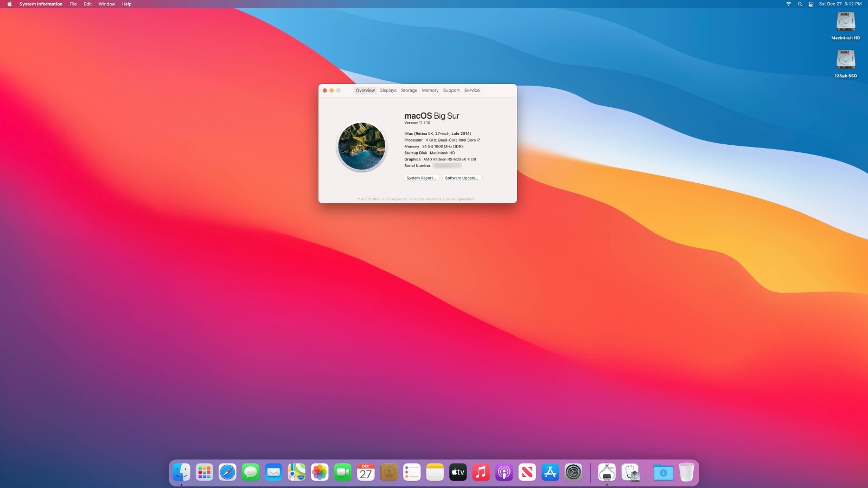Image resolution: width=868 pixels, height=488 pixels.
Task: Open the 128gb SSD desktop drive icon
Action: click(x=845, y=60)
